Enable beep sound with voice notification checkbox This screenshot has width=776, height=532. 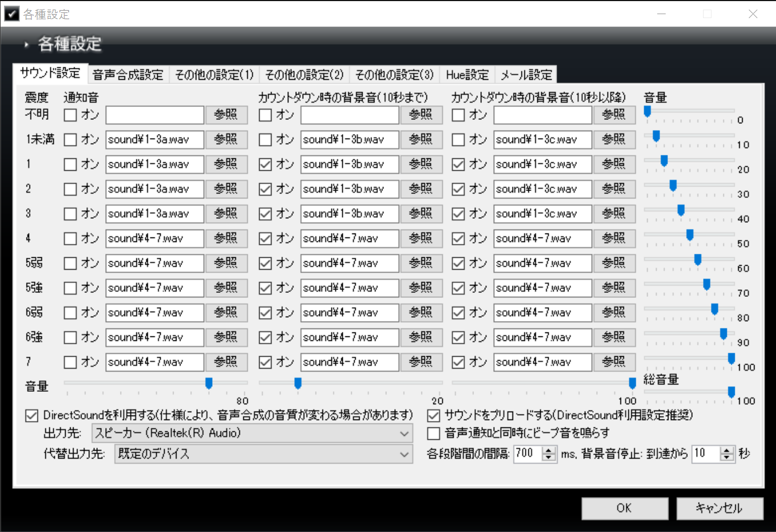[434, 433]
